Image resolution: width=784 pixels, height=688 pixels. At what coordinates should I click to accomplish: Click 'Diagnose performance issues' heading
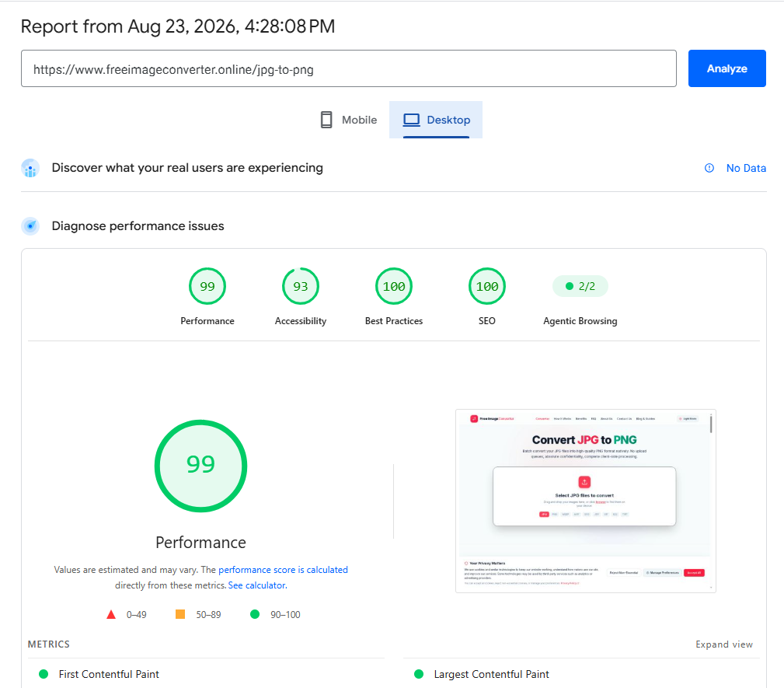(138, 226)
